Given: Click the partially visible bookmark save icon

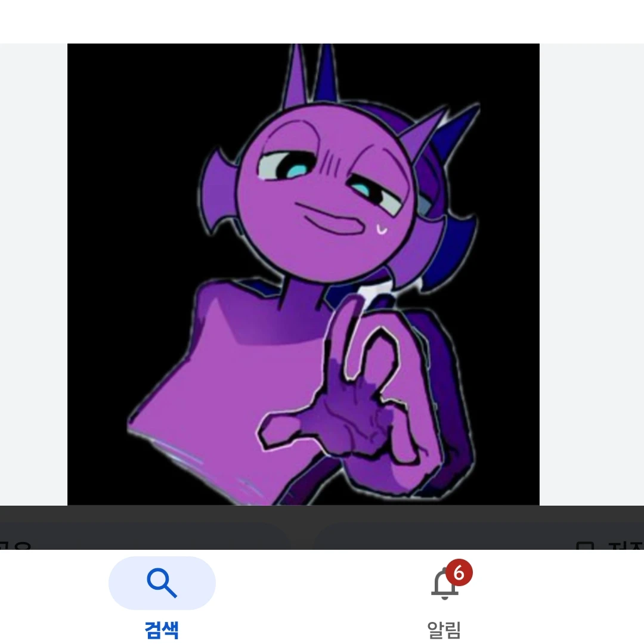Looking at the screenshot, I should (x=585, y=546).
